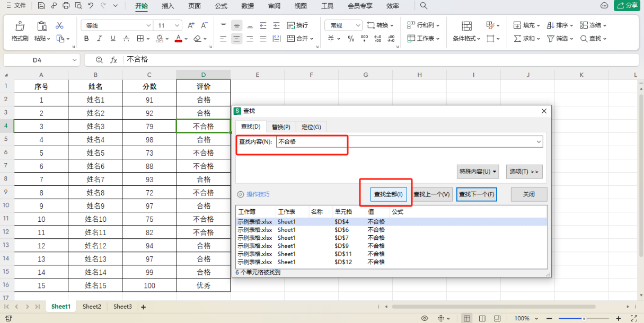Click the Conditional Formatting (条件格式) icon
Screen dimensions: 644x323
466,26
